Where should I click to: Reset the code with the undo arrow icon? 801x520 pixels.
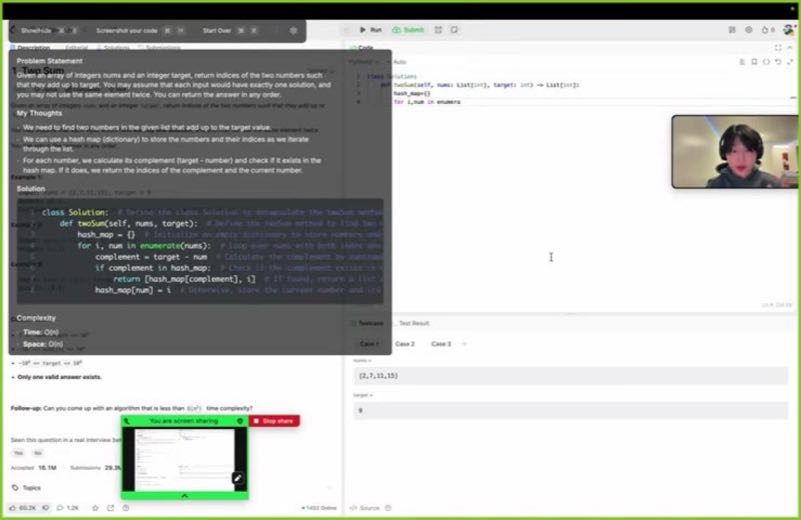coord(778,62)
